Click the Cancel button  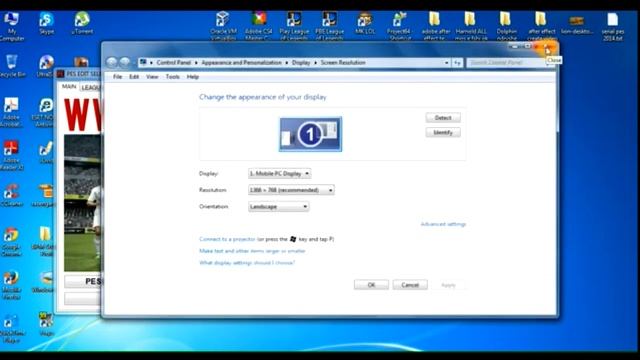(410, 285)
